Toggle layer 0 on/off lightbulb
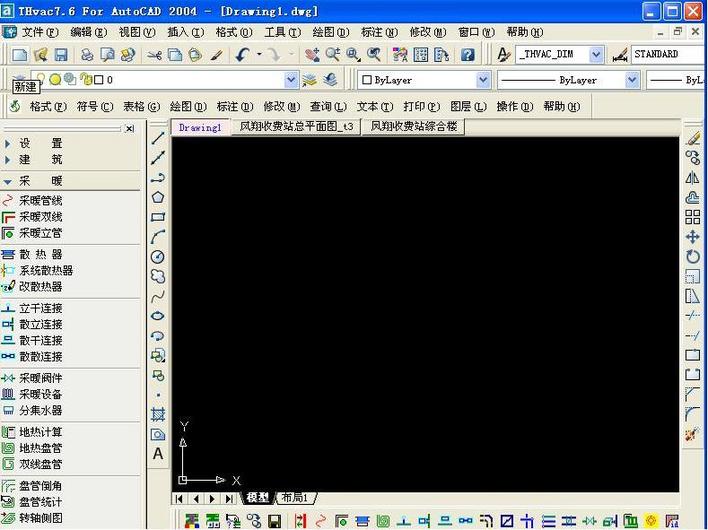This screenshot has height=530, width=708. pos(41,78)
